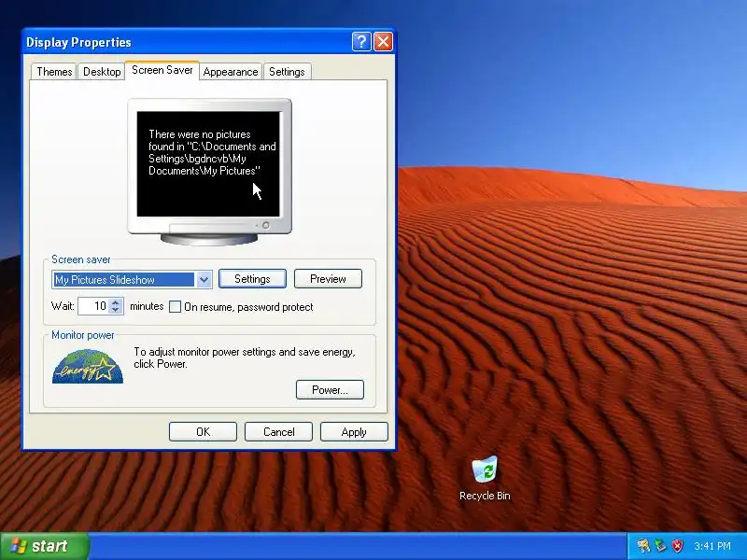Click the Apply button
This screenshot has height=560, width=747.
354,431
